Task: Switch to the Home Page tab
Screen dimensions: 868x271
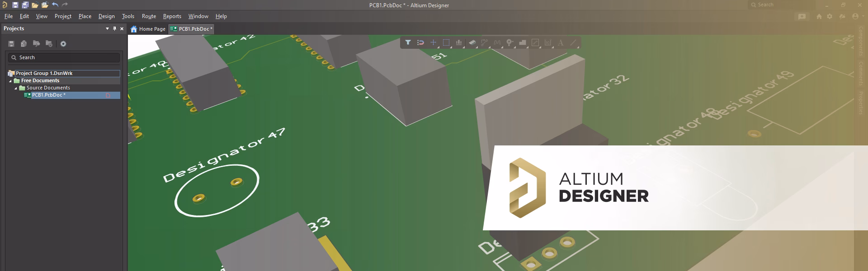Action: coord(148,29)
